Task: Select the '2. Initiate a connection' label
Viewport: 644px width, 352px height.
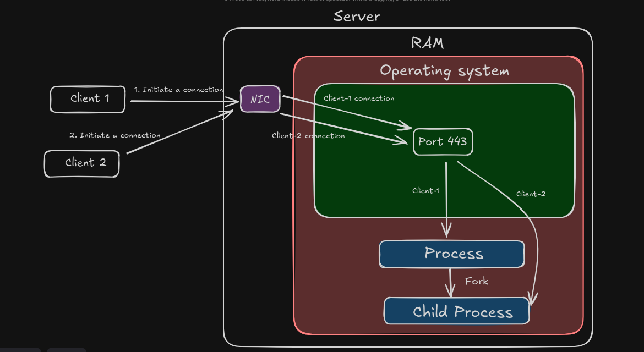Action: 114,135
